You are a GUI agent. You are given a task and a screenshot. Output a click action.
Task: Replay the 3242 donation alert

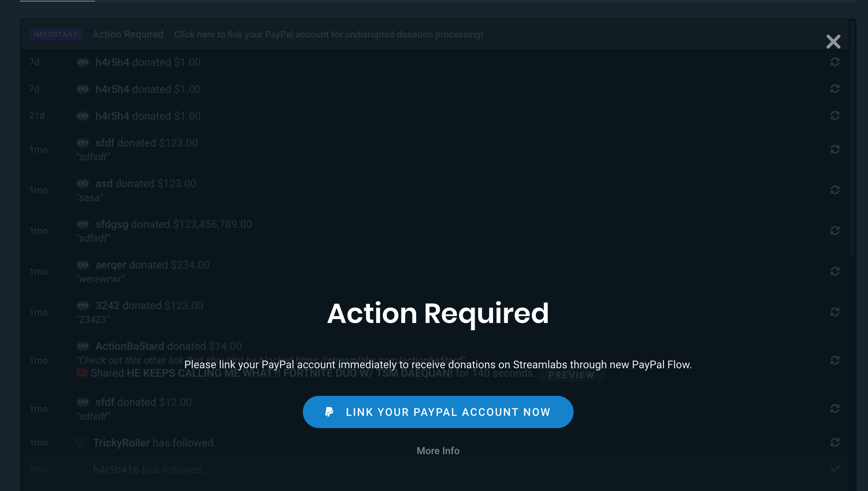tap(835, 312)
